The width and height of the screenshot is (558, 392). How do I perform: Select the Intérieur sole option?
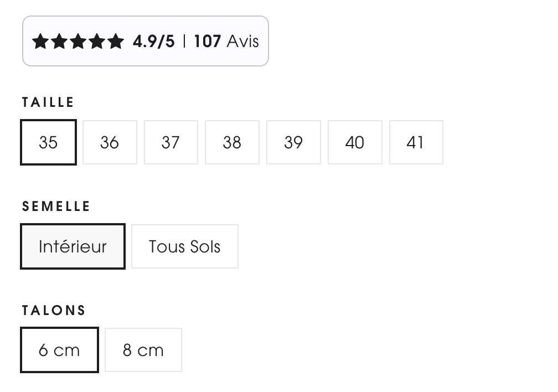coord(73,246)
